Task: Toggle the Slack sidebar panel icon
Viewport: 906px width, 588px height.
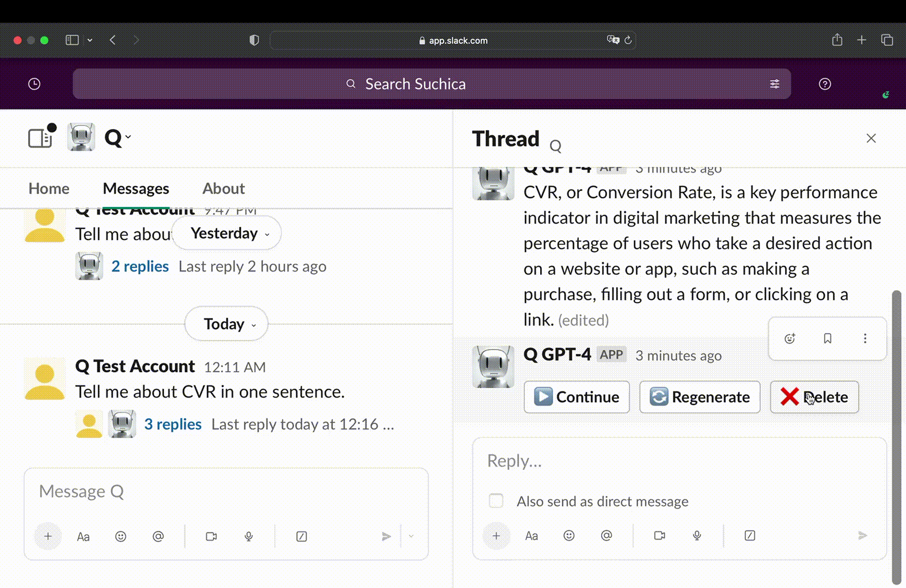Action: click(40, 138)
